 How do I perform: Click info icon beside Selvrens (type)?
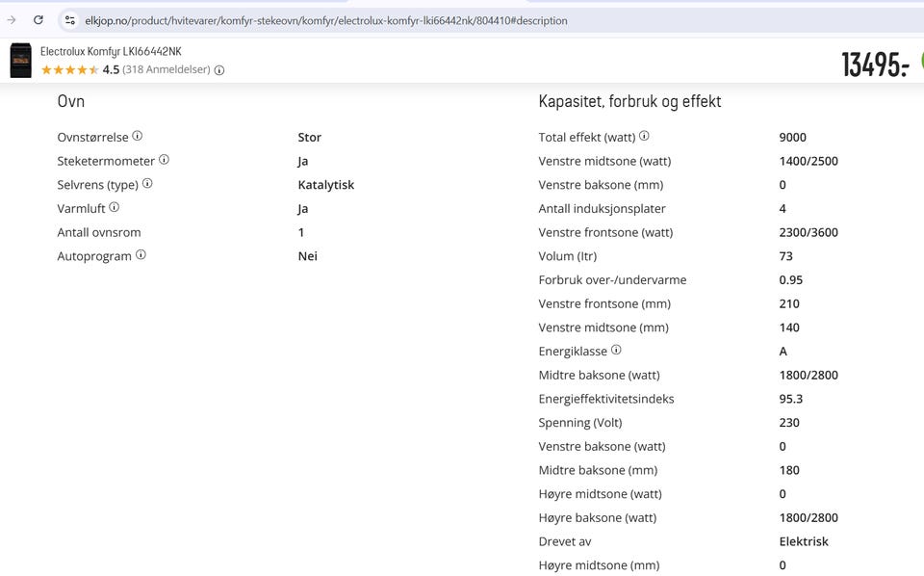tap(147, 183)
